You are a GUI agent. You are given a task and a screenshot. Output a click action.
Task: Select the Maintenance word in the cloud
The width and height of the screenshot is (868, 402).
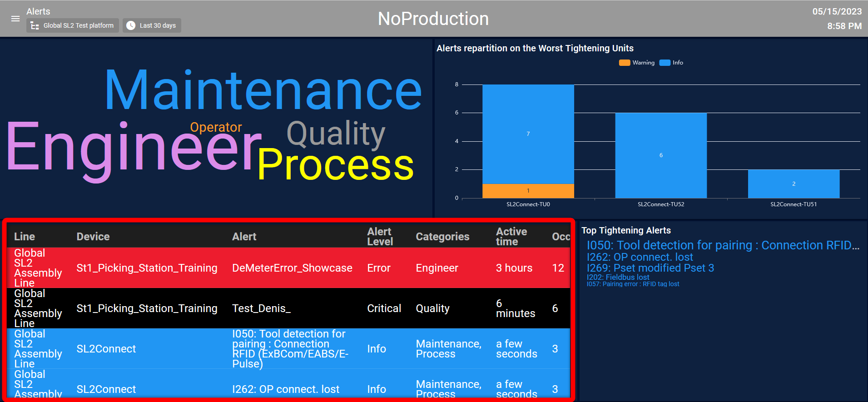click(263, 91)
